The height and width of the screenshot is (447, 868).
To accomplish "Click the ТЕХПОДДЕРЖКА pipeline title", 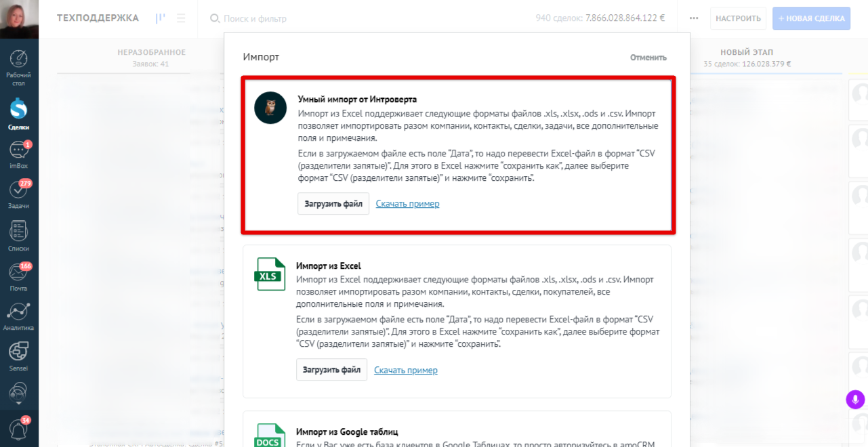I will coord(98,18).
